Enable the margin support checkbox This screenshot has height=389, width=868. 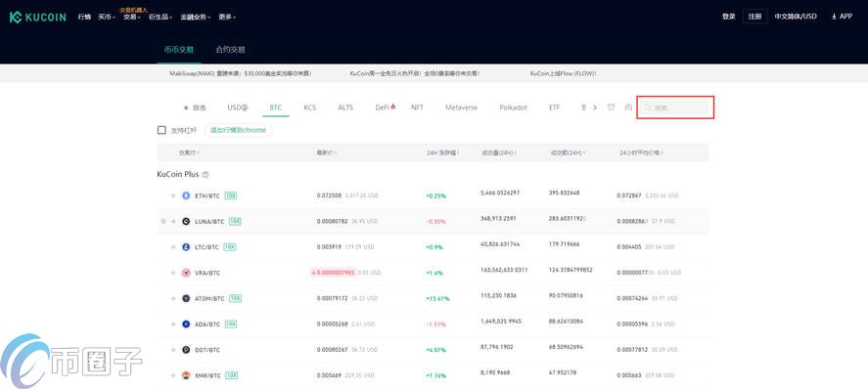pyautogui.click(x=161, y=130)
